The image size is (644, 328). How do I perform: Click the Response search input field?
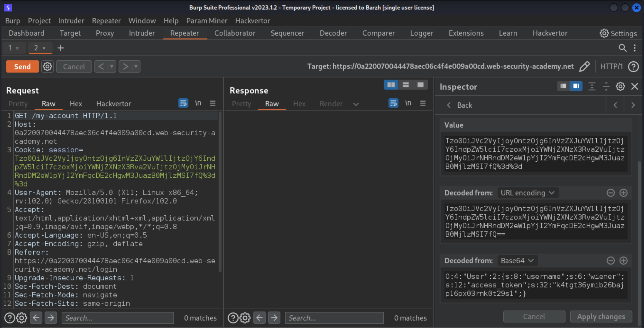(334, 318)
